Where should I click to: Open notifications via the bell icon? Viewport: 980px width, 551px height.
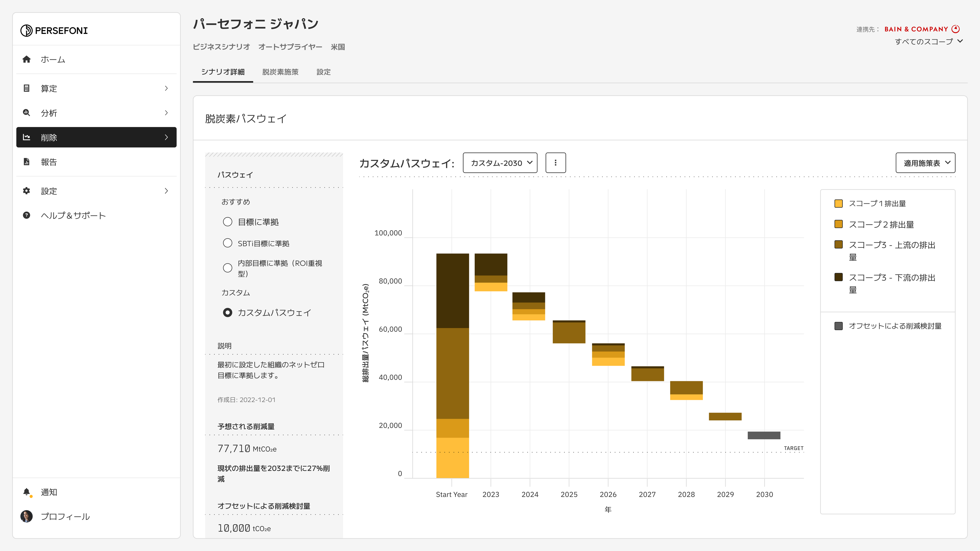pos(26,492)
